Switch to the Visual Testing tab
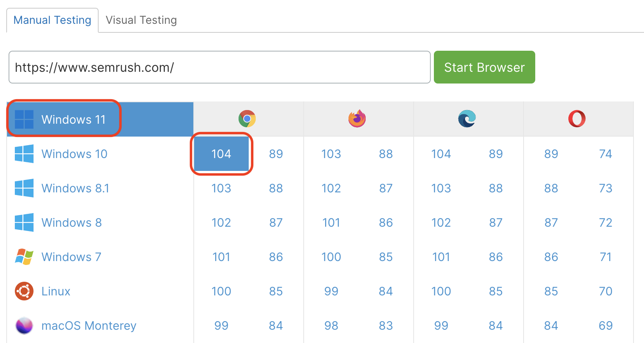The width and height of the screenshot is (644, 343). pyautogui.click(x=141, y=20)
